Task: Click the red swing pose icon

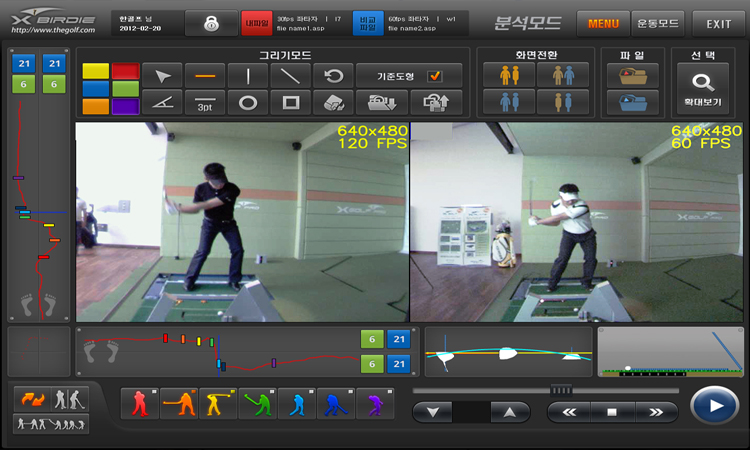Action: pyautogui.click(x=140, y=404)
